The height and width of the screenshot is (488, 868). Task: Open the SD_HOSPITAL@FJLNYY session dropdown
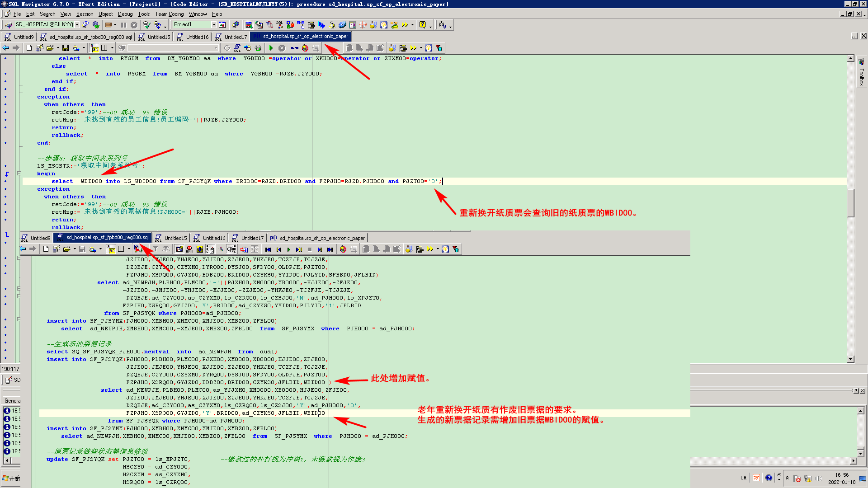click(x=77, y=25)
